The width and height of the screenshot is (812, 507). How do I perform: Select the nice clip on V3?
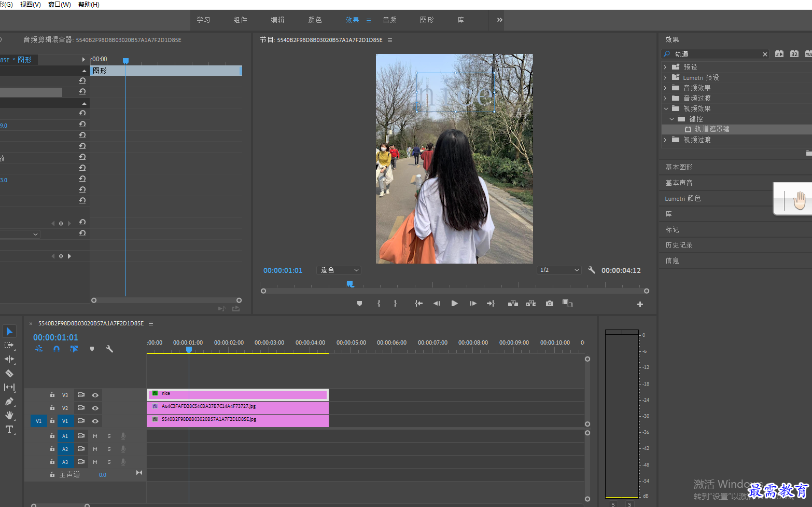click(x=237, y=394)
